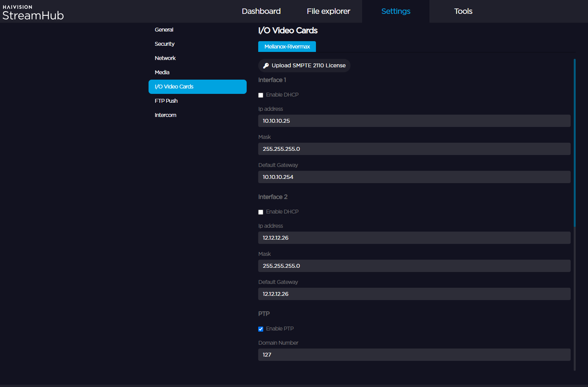Image resolution: width=588 pixels, height=387 pixels.
Task: Enable DHCP for Interface 1
Action: 261,95
